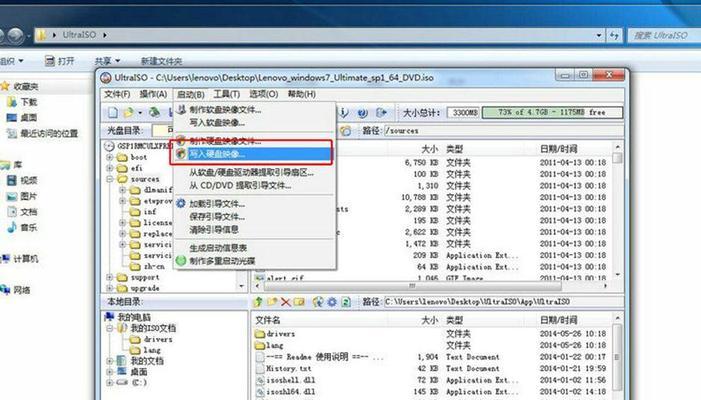This screenshot has height=400, width=701.
Task: Click the refresh icon in local toolbar
Action: tap(346, 302)
